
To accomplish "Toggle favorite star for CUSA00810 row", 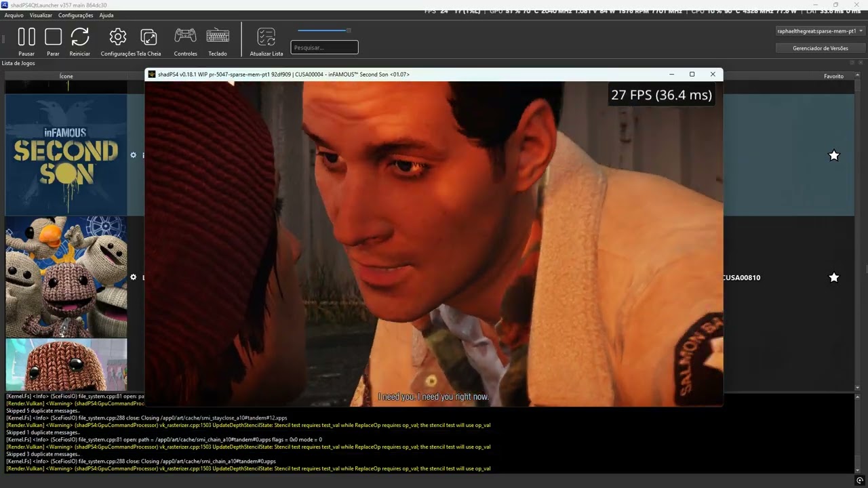I will (x=834, y=277).
